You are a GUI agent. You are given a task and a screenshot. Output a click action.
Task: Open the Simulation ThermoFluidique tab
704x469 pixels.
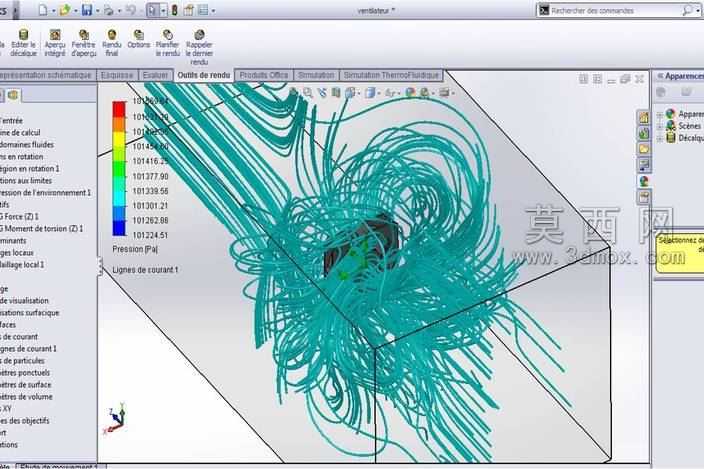coord(391,75)
